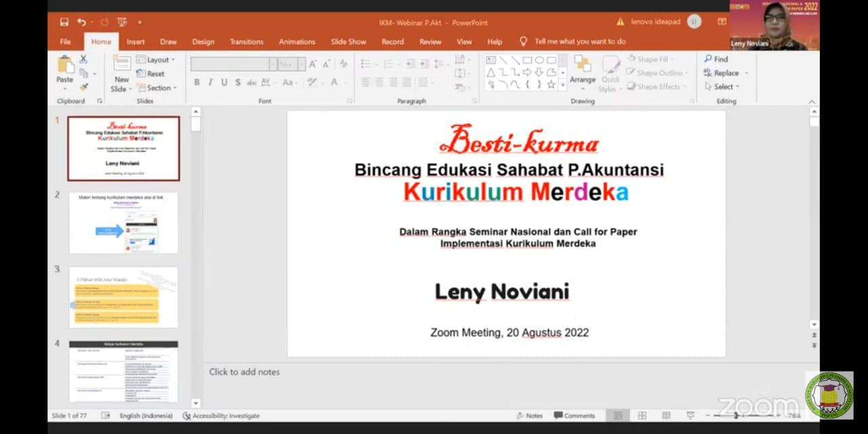This screenshot has width=868, height=434.
Task: Select the star shape in the gallery
Action: pyautogui.click(x=551, y=85)
